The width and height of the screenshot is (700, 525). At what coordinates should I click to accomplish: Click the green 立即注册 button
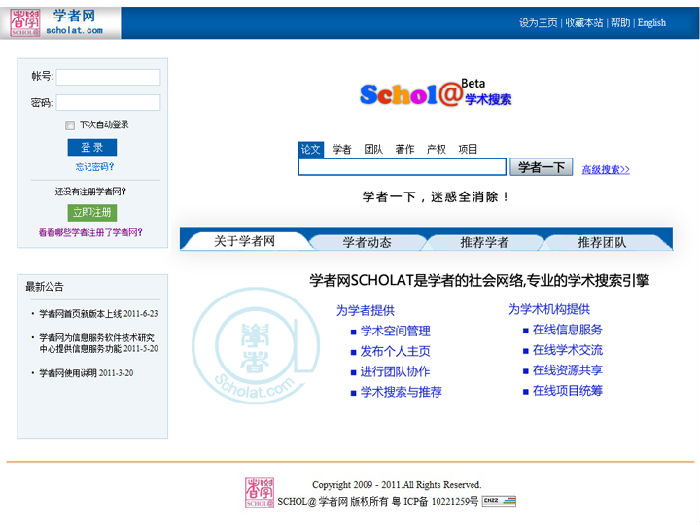point(92,212)
